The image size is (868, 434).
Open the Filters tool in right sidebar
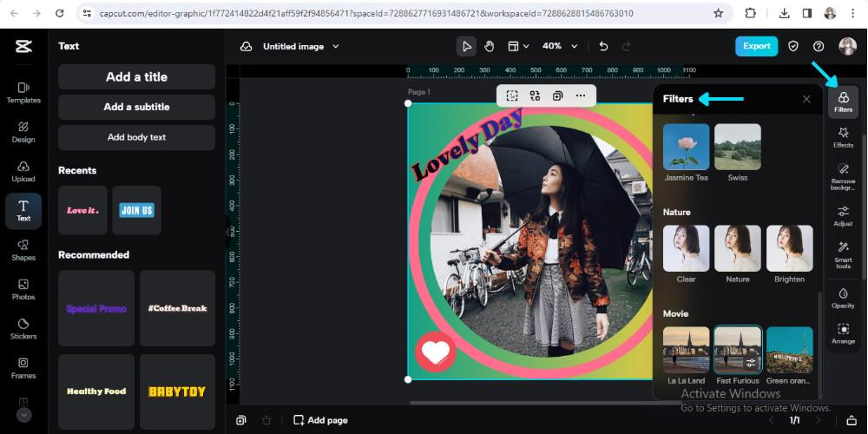(x=843, y=102)
